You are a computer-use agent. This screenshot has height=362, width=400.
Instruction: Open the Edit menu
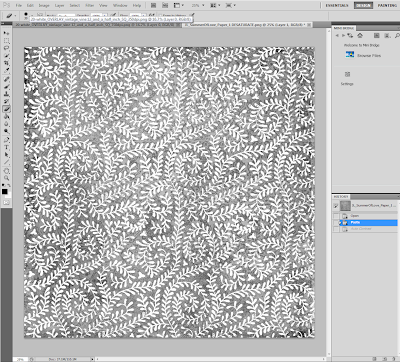[30, 6]
